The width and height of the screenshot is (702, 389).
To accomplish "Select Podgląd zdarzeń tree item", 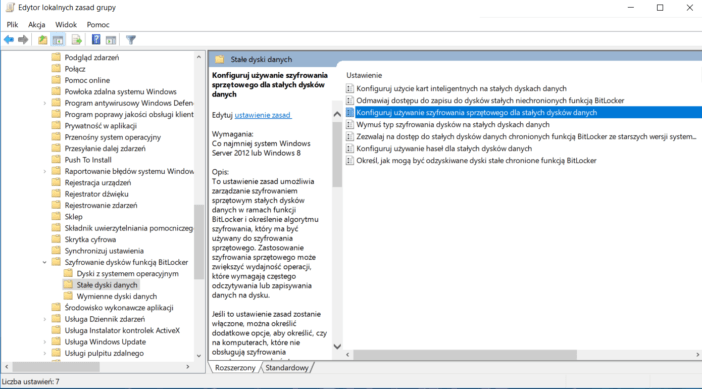I will pyautogui.click(x=92, y=57).
